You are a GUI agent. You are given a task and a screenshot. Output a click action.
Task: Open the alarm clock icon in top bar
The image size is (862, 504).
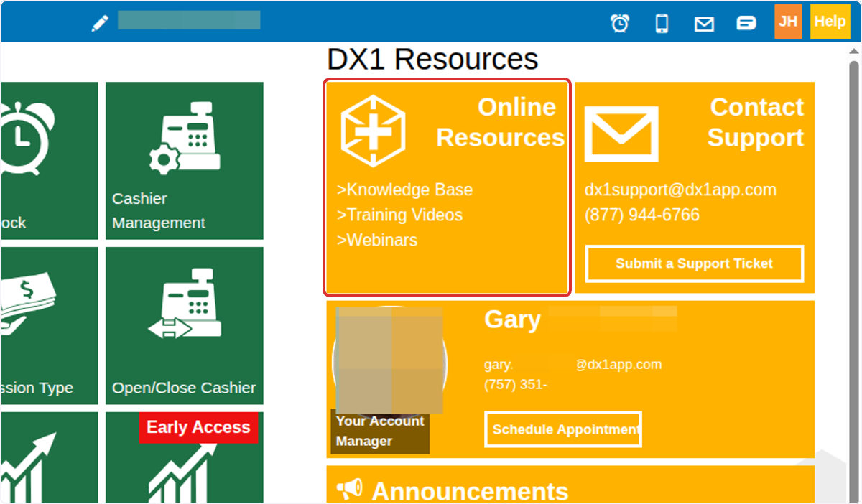coord(620,23)
